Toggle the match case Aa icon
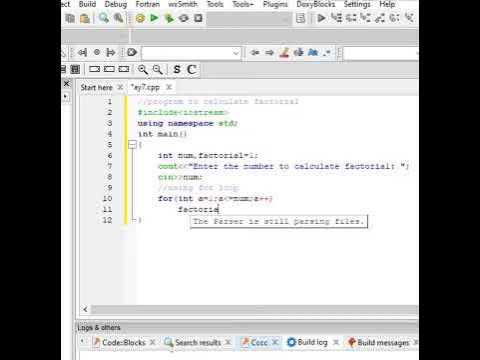The width and height of the screenshot is (480, 360). coord(313,53)
